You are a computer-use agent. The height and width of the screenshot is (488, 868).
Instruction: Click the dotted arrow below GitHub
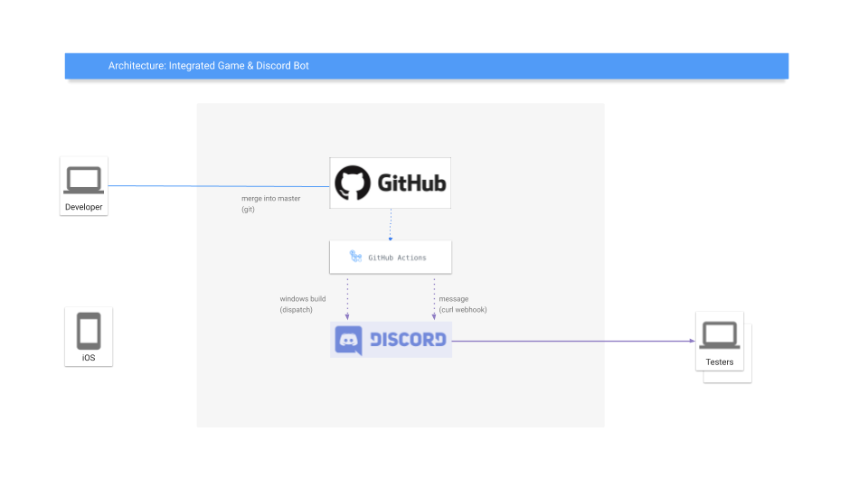(391, 225)
